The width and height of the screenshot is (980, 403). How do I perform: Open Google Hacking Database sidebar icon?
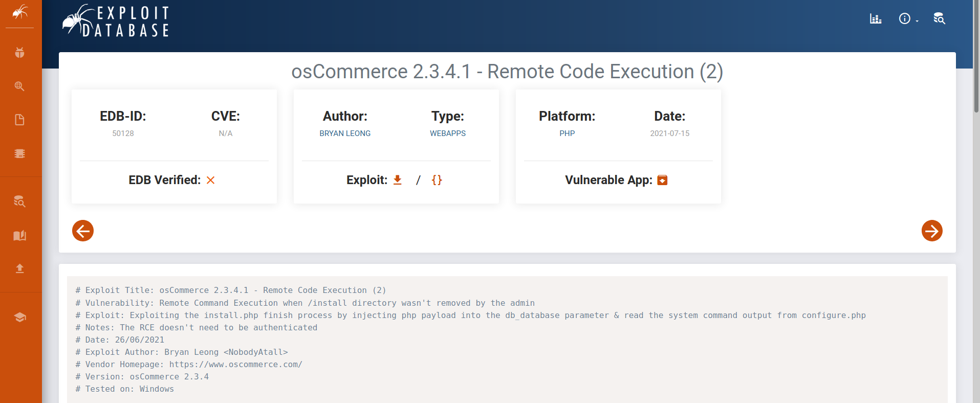20,86
